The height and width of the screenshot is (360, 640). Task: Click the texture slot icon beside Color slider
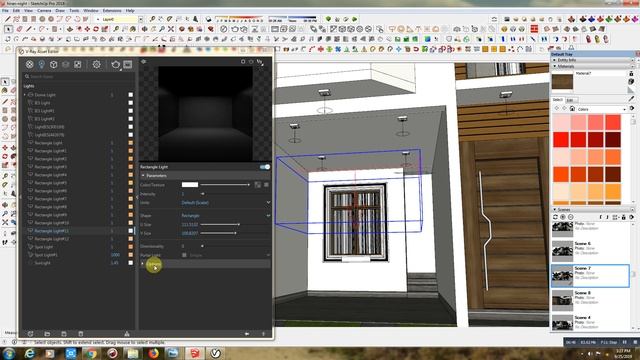pos(258,185)
